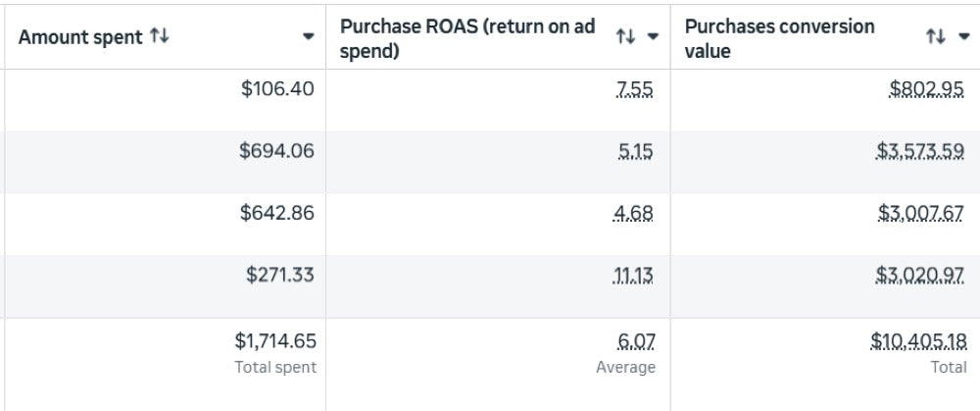This screenshot has width=980, height=411.
Task: Click the $3,007.67 conversion value
Action: point(920,214)
